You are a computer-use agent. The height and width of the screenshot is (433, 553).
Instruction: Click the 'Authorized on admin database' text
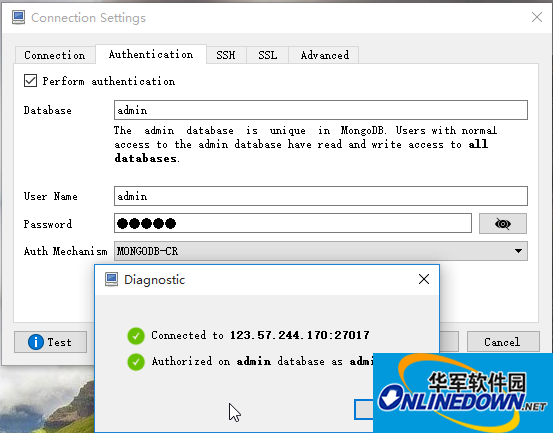click(238, 361)
